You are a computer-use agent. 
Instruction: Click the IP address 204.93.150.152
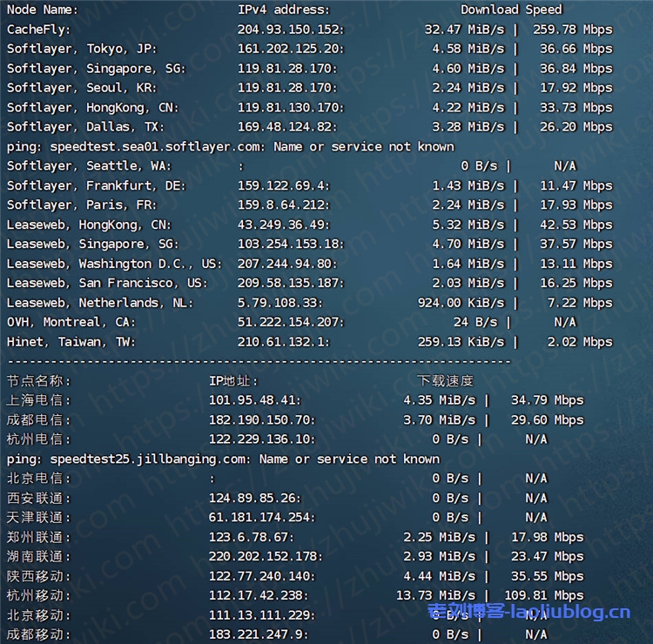[291, 30]
